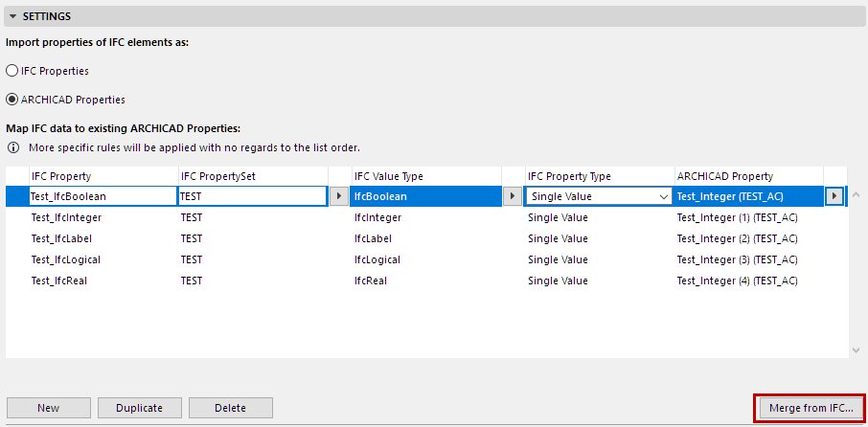This screenshot has height=427, width=868.
Task: Open arrow button after Test_Integer (TEST_AC) property
Action: 834,196
